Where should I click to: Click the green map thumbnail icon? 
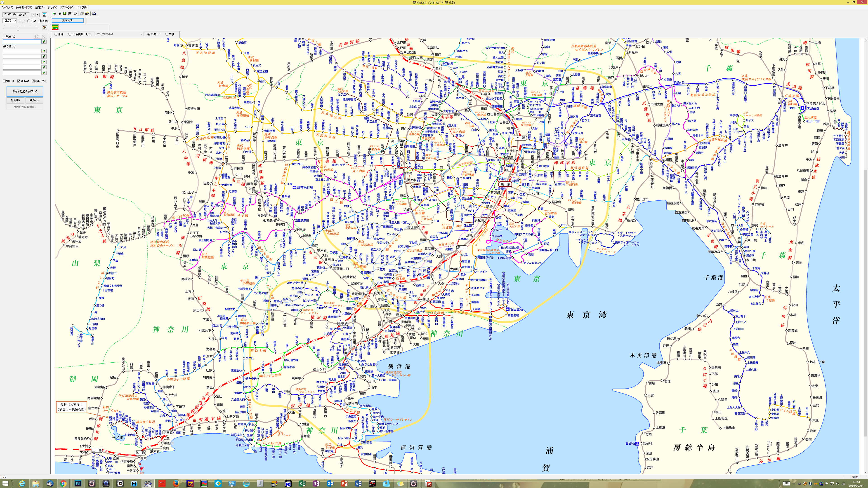[55, 27]
